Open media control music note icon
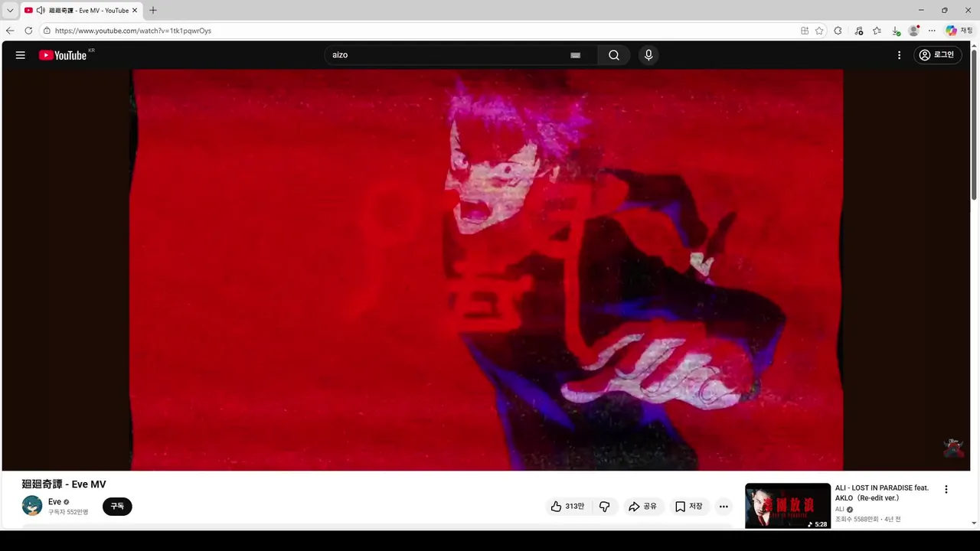The image size is (980, 551). [858, 31]
